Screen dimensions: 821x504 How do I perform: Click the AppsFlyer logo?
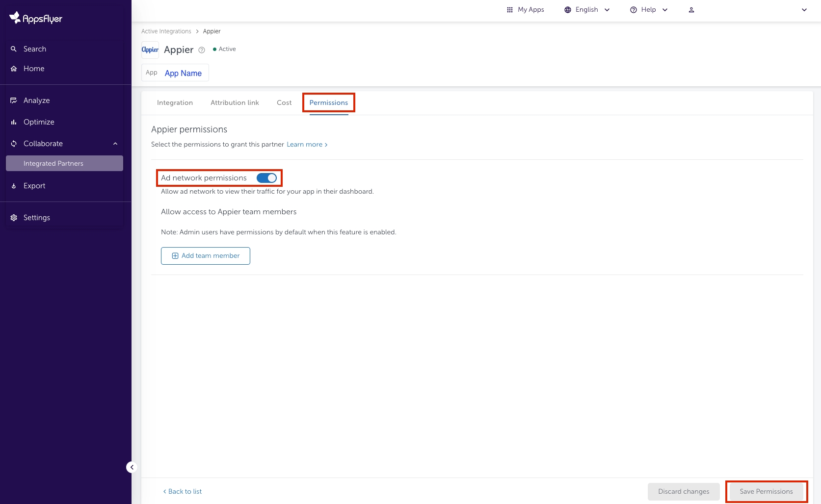click(x=36, y=19)
